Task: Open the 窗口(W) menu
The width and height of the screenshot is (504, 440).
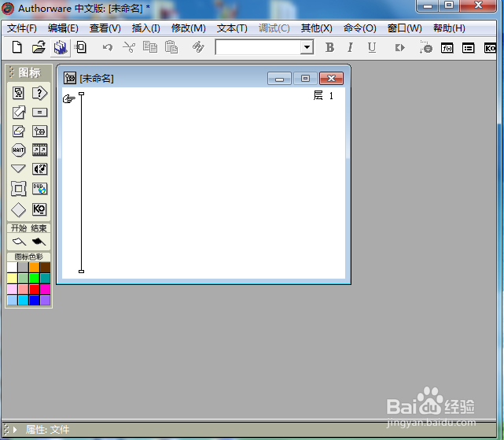Action: tap(405, 28)
